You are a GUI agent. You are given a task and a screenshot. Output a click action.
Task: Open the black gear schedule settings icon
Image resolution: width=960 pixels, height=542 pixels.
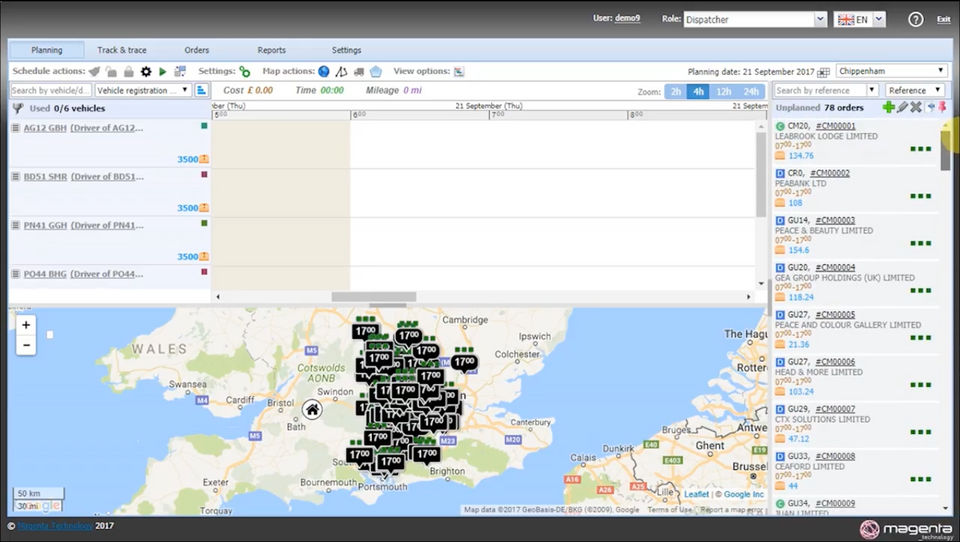click(146, 72)
